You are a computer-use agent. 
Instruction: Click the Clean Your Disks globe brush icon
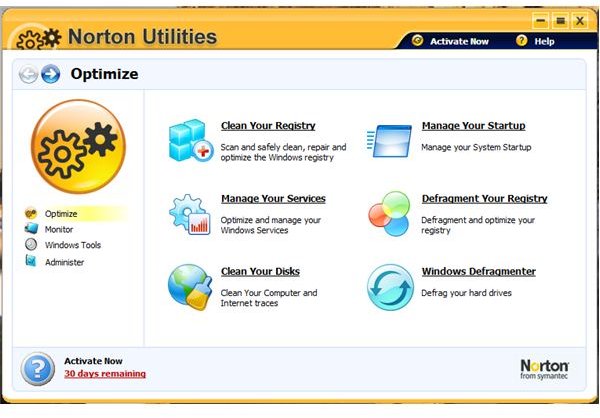190,287
